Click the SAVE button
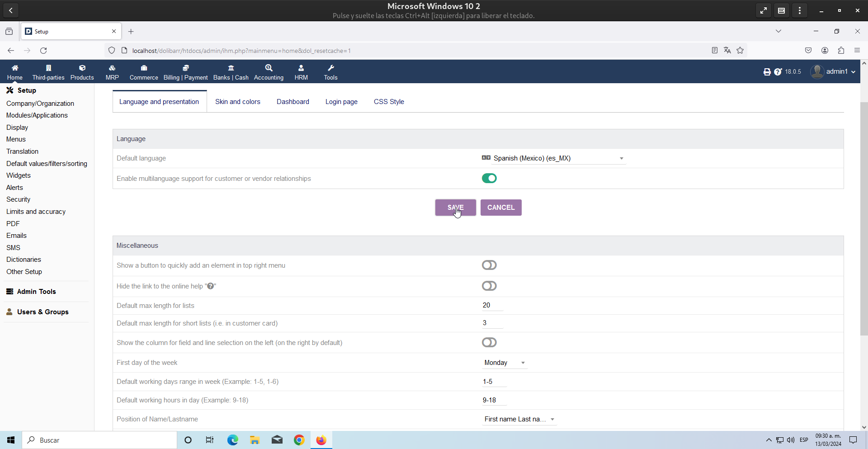The width and height of the screenshot is (868, 449). click(x=455, y=208)
